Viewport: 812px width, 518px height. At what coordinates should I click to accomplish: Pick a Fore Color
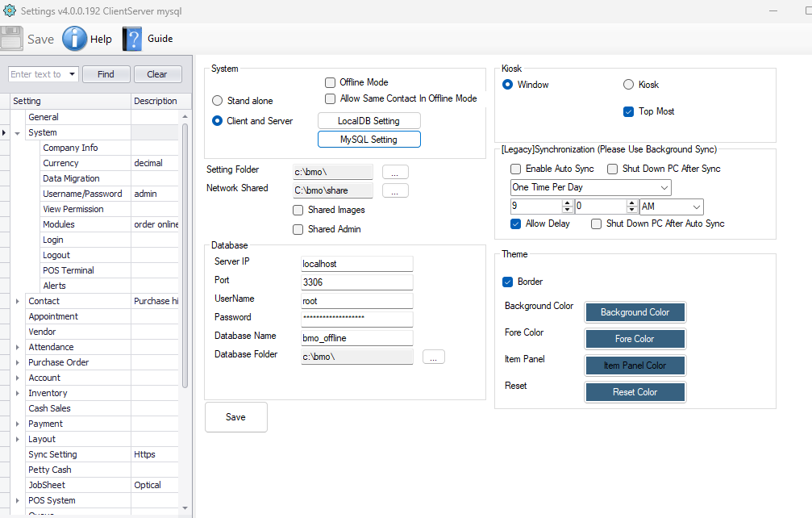(635, 339)
